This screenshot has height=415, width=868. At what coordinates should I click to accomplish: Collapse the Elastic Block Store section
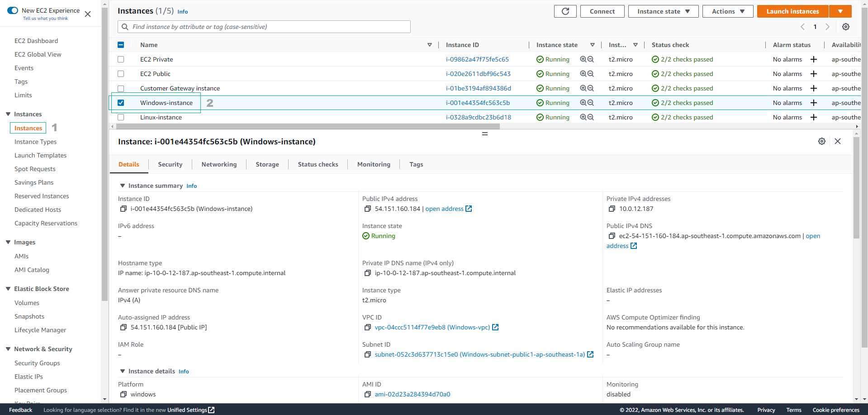coord(8,289)
